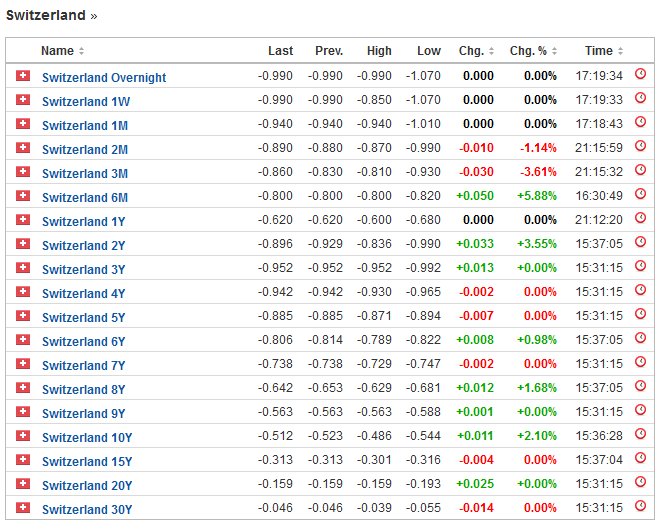Sort table by Chg. % column arrows
The height and width of the screenshot is (530, 660).
(x=554, y=51)
